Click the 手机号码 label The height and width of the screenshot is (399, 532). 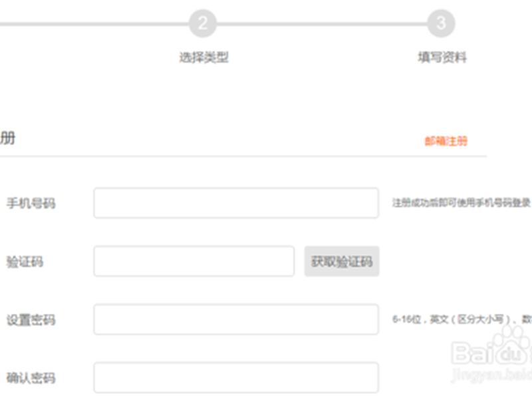pyautogui.click(x=31, y=203)
